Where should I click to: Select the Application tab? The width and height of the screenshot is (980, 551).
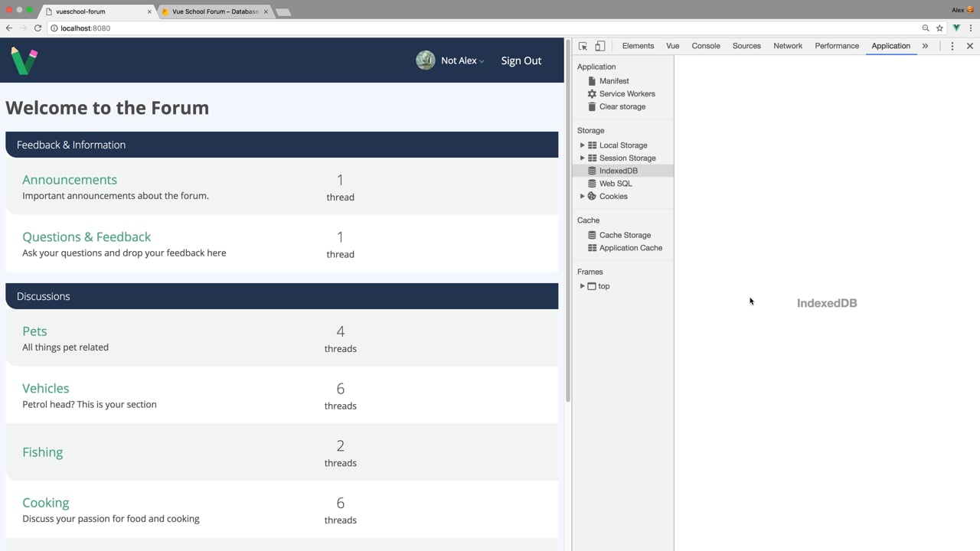click(x=891, y=46)
